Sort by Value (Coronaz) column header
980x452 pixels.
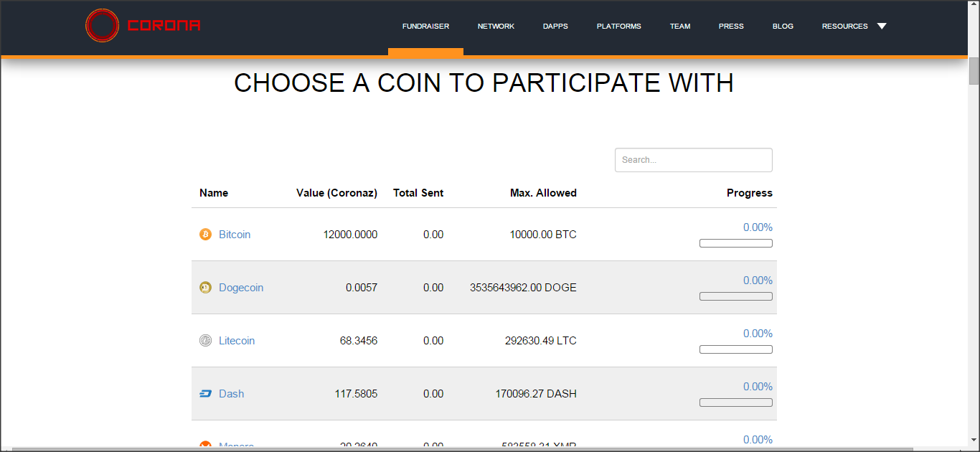336,193
